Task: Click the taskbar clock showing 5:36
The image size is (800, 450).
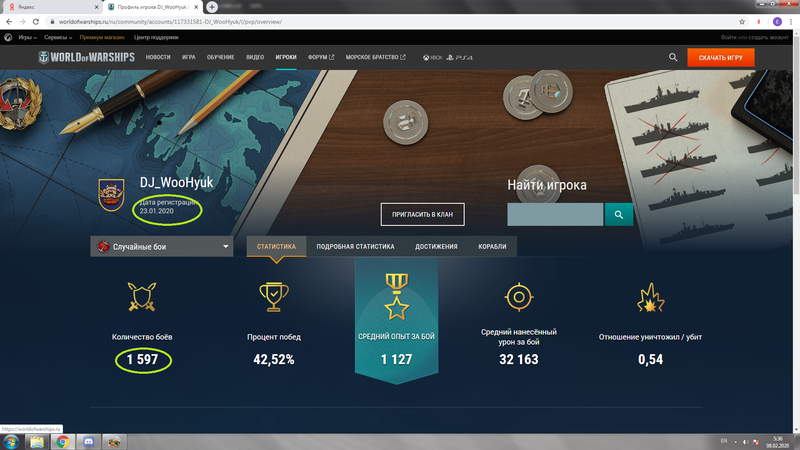Action: point(778,439)
